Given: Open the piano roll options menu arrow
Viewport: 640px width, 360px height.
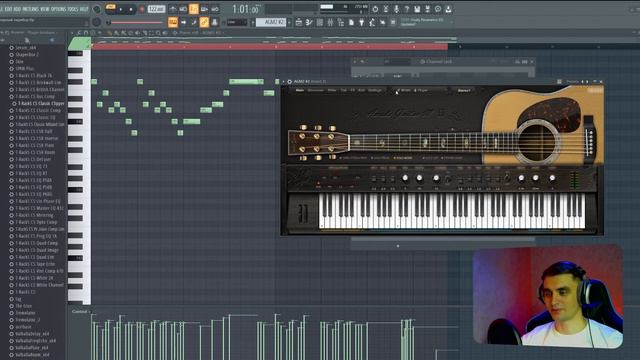Looking at the screenshot, I should 72,33.
